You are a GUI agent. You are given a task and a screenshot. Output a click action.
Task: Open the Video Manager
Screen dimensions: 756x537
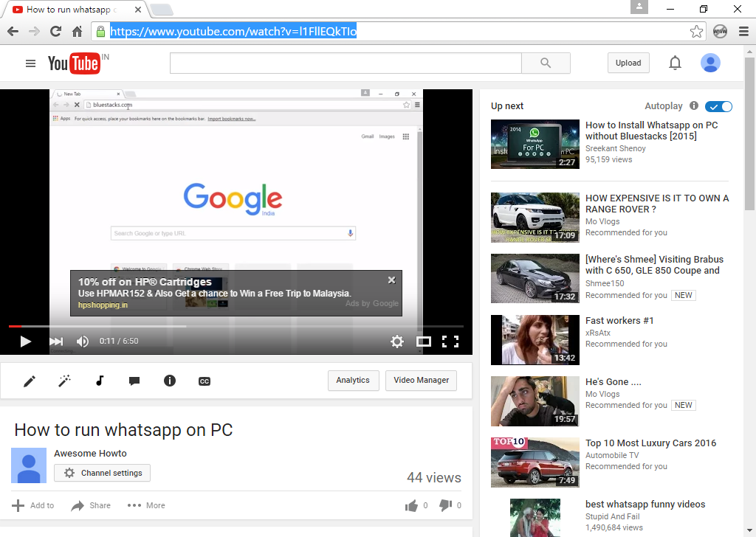click(421, 381)
